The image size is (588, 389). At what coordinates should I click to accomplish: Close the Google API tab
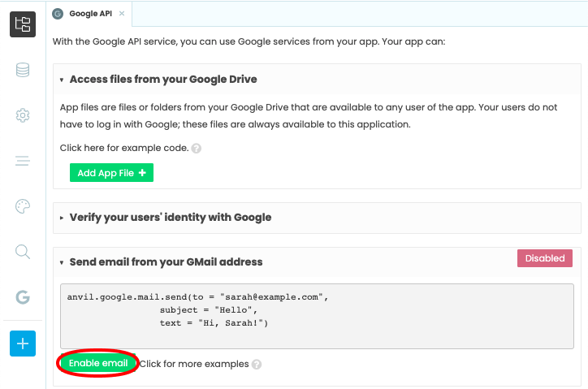pos(122,14)
